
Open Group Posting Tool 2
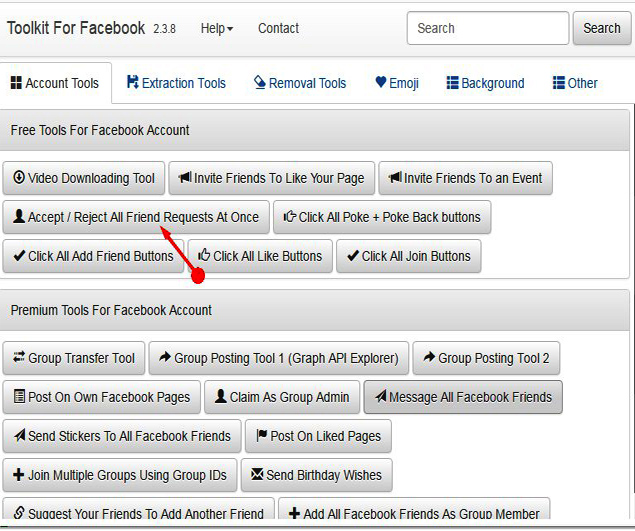pyautogui.click(x=486, y=358)
